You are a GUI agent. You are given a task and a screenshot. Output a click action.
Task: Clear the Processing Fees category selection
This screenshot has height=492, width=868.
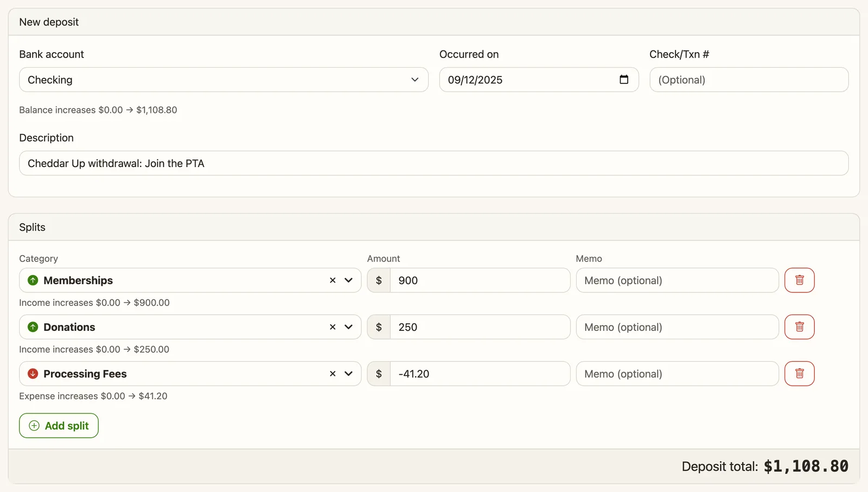point(333,374)
